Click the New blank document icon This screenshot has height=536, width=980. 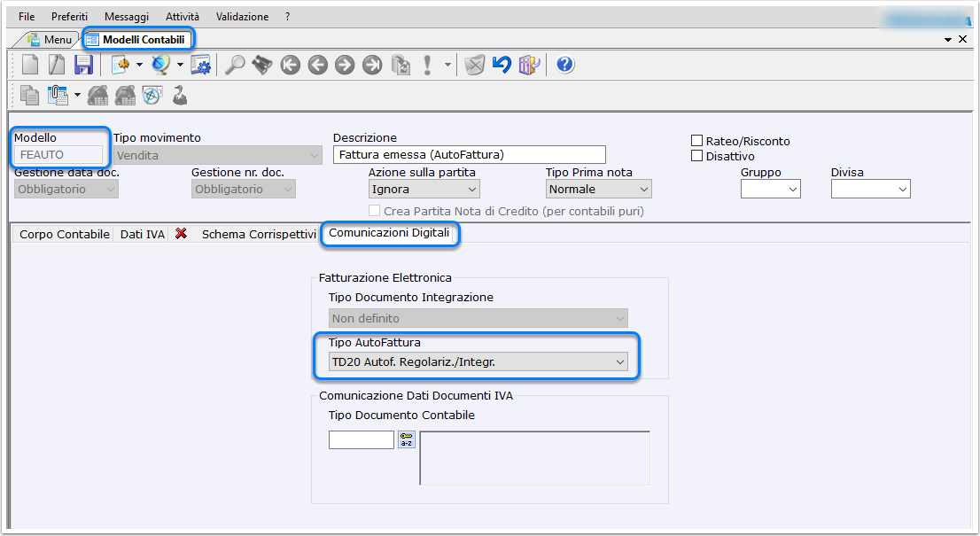pos(30,65)
